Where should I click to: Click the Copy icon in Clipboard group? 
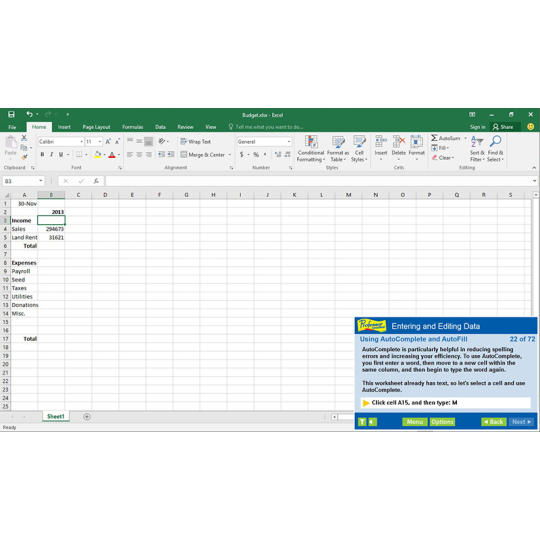pos(24,147)
